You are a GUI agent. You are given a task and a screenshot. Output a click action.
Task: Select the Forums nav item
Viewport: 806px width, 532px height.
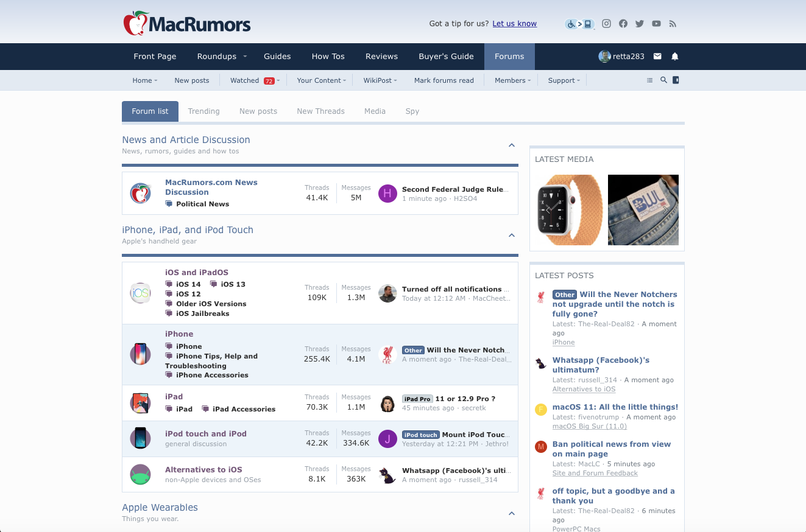tap(509, 57)
